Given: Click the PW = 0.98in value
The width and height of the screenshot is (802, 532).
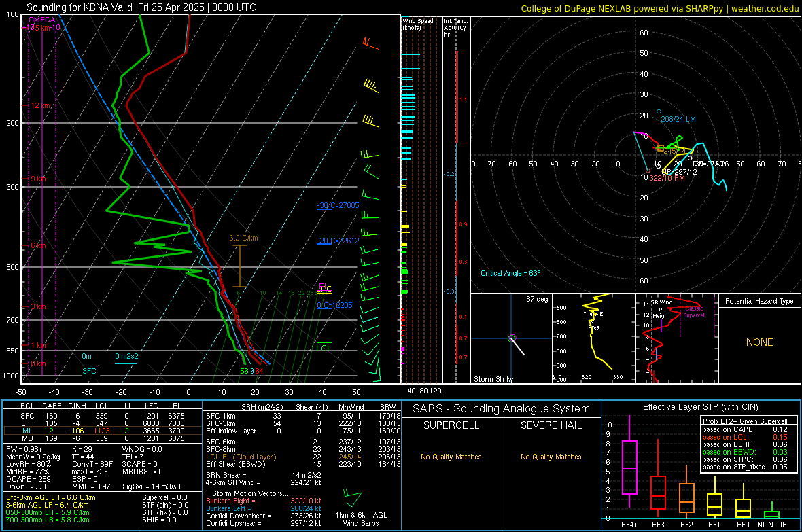Looking at the screenshot, I should coord(26,449).
